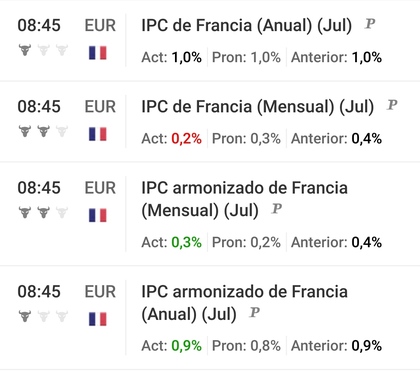420x379 pixels.
Task: Click the bull volatility icons for IPC de Francia (Anual)
Action: (x=43, y=50)
